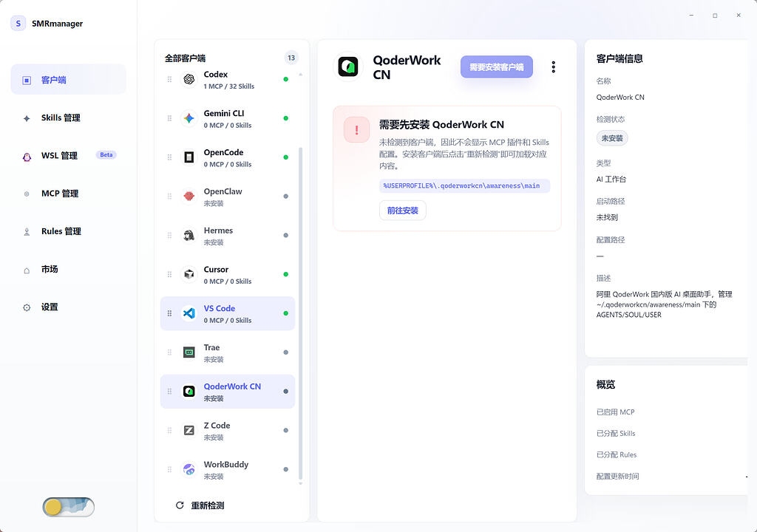This screenshot has height=532, width=757.
Task: Click the 已启用 MCP overview row
Action: 672,412
